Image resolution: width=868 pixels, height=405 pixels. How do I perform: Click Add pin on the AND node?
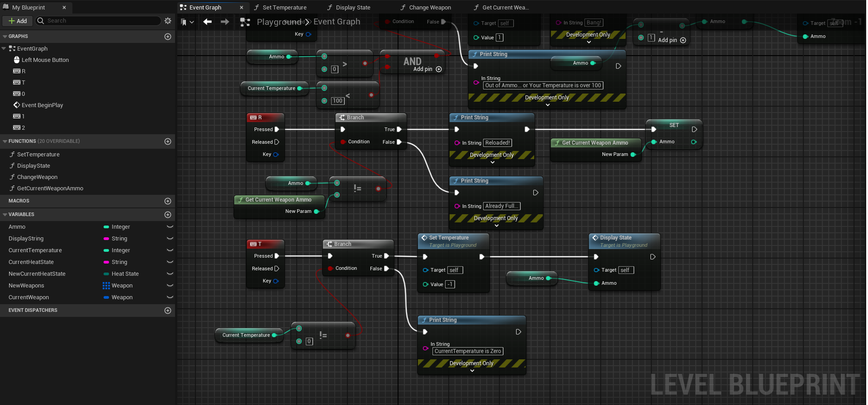[427, 69]
